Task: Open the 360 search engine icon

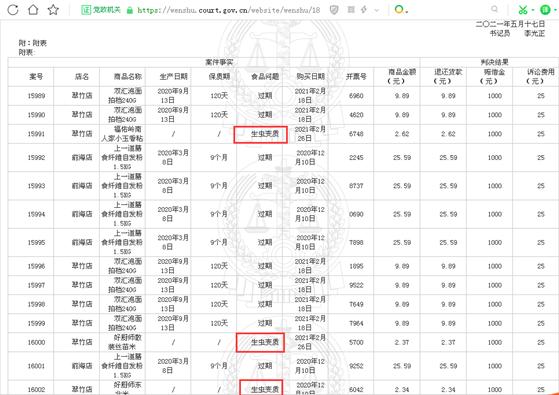Action: [400, 10]
